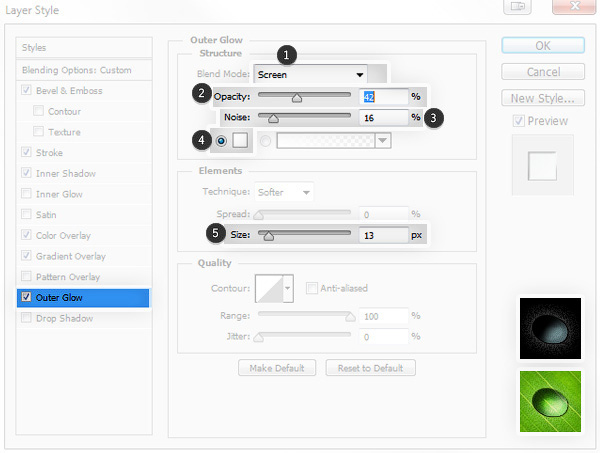This screenshot has height=453, width=600.
Task: Select the Stroke style label
Action: 49,153
